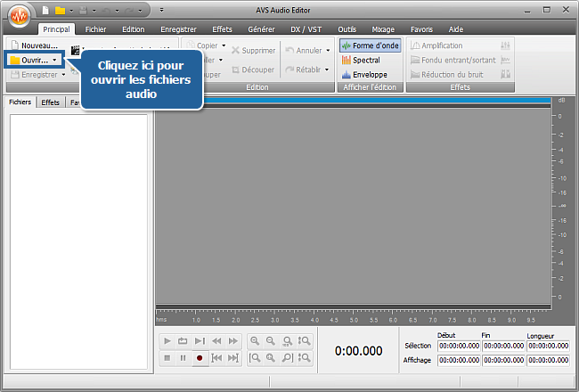This screenshot has width=579, height=392.
Task: Start recording with the red Record button
Action: pyautogui.click(x=200, y=357)
